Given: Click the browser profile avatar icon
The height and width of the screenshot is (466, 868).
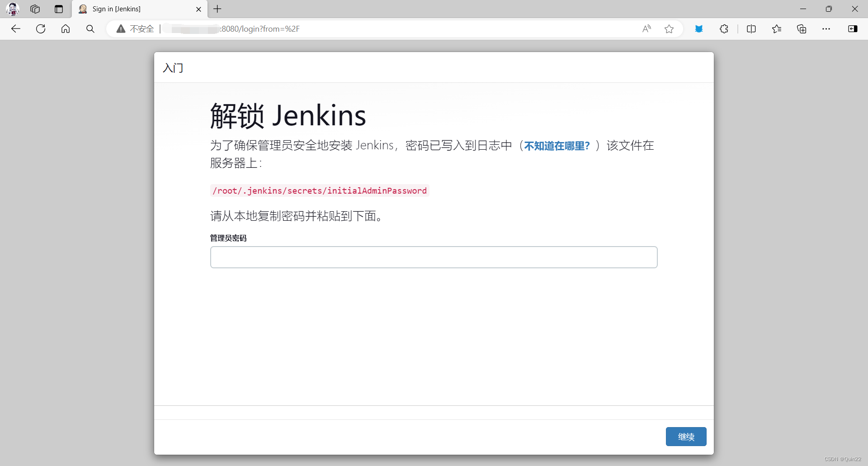Looking at the screenshot, I should [x=13, y=9].
